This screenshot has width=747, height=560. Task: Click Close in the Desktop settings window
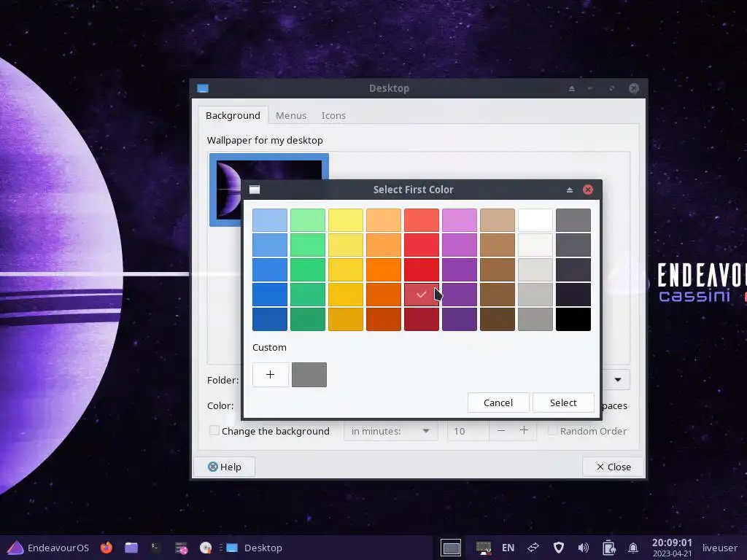(614, 467)
